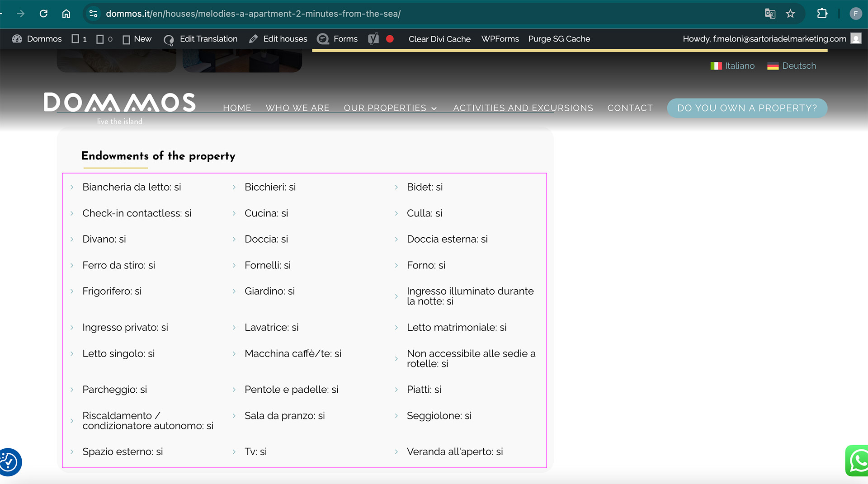
Task: Click the Google Translate icon in address bar
Action: click(770, 14)
